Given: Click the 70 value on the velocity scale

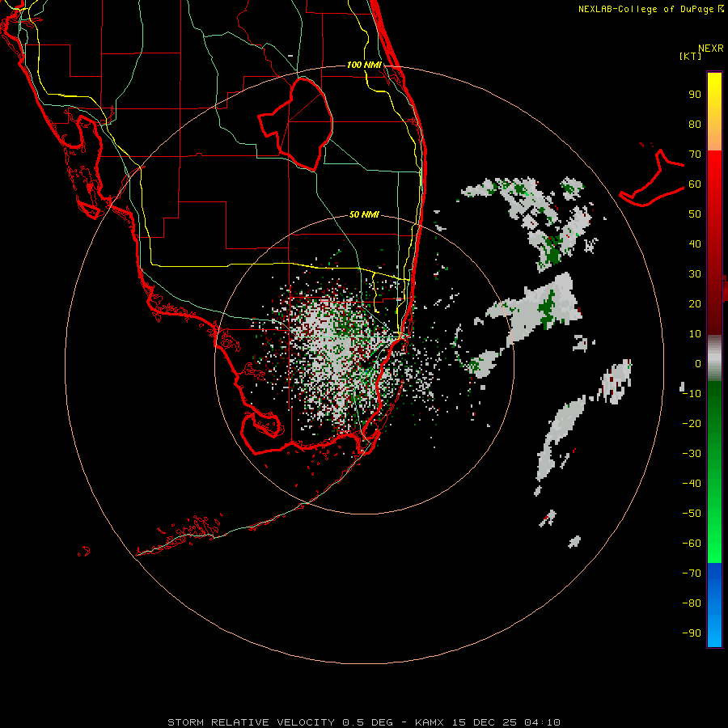Looking at the screenshot, I should point(695,154).
